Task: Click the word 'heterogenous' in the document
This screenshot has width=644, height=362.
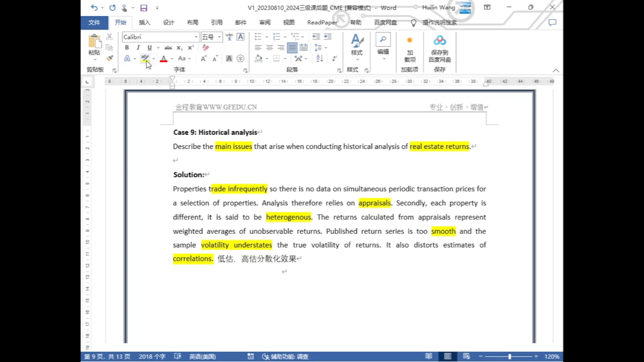Action: (288, 217)
